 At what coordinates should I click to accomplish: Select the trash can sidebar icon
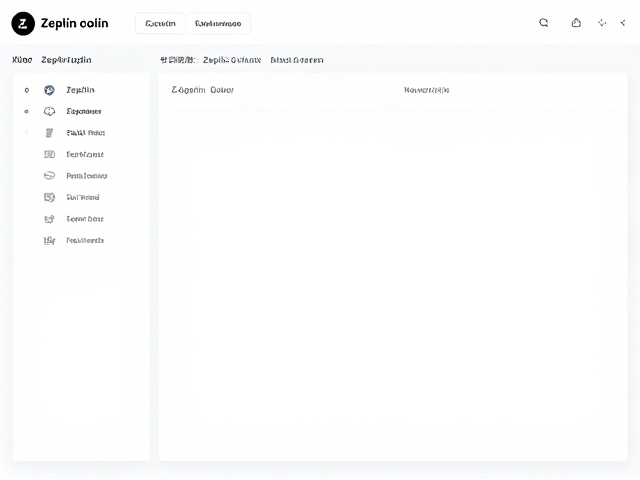click(x=49, y=133)
